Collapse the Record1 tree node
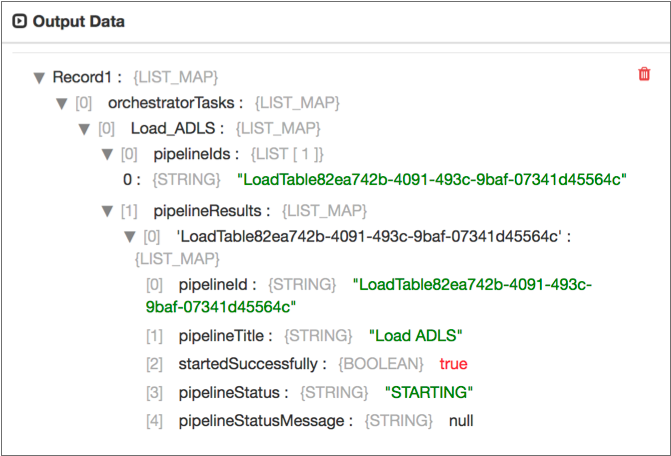671x456 pixels. click(39, 77)
